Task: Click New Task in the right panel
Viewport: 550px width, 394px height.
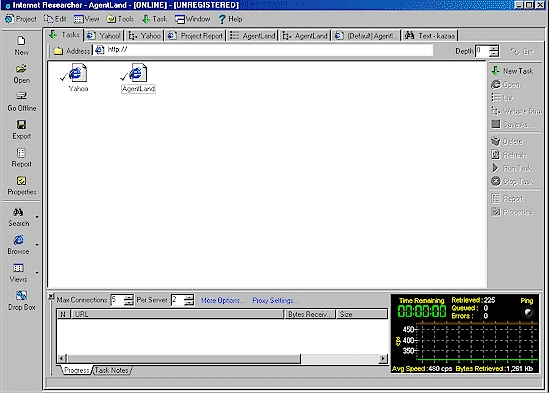Action: point(512,71)
